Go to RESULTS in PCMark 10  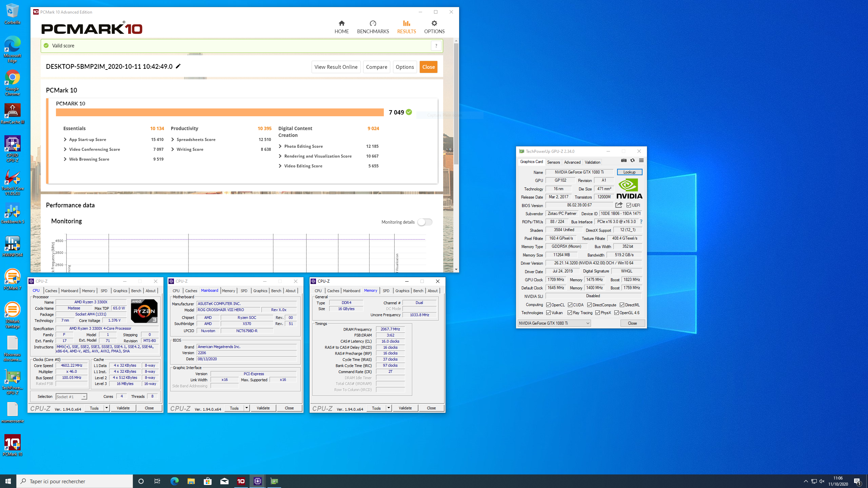tap(407, 27)
